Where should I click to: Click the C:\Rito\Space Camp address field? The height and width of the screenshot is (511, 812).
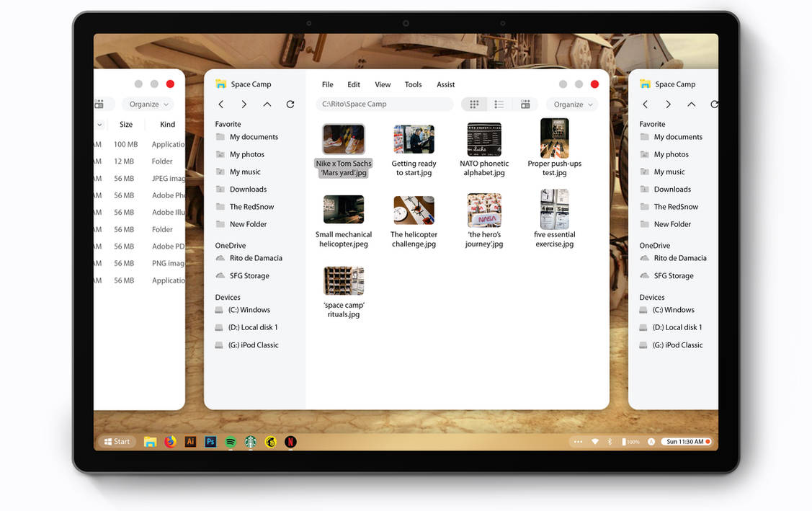coord(385,105)
